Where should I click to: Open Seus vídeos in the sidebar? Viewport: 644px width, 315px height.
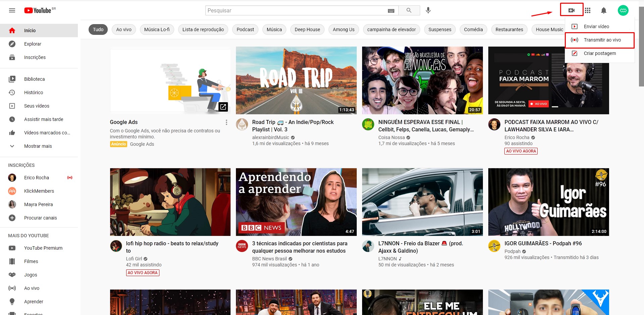(x=39, y=106)
